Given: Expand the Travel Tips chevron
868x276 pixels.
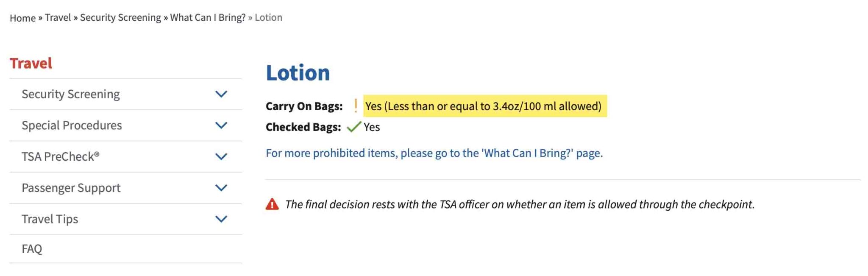Looking at the screenshot, I should [x=221, y=219].
